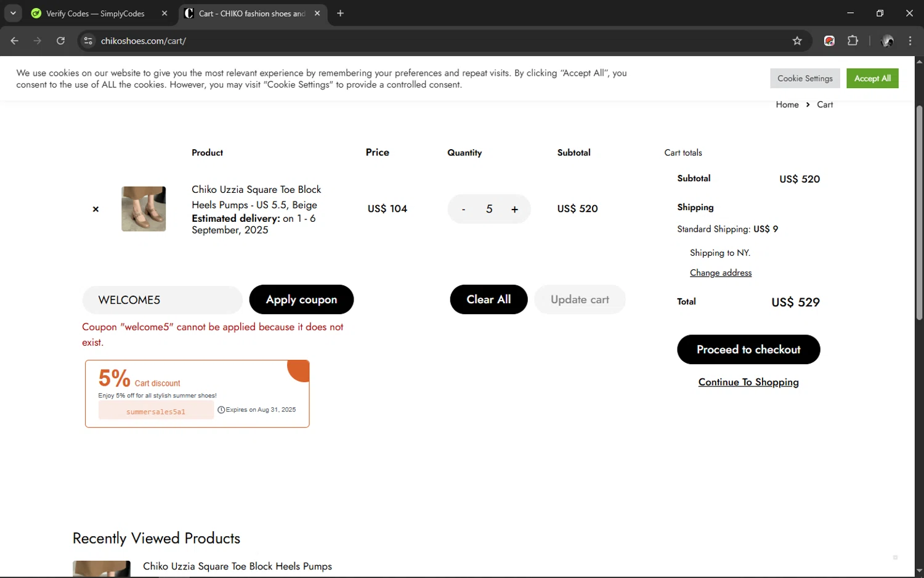
Task: Switch to Verify Codes SimplyCodes tab
Action: pyautogui.click(x=95, y=14)
